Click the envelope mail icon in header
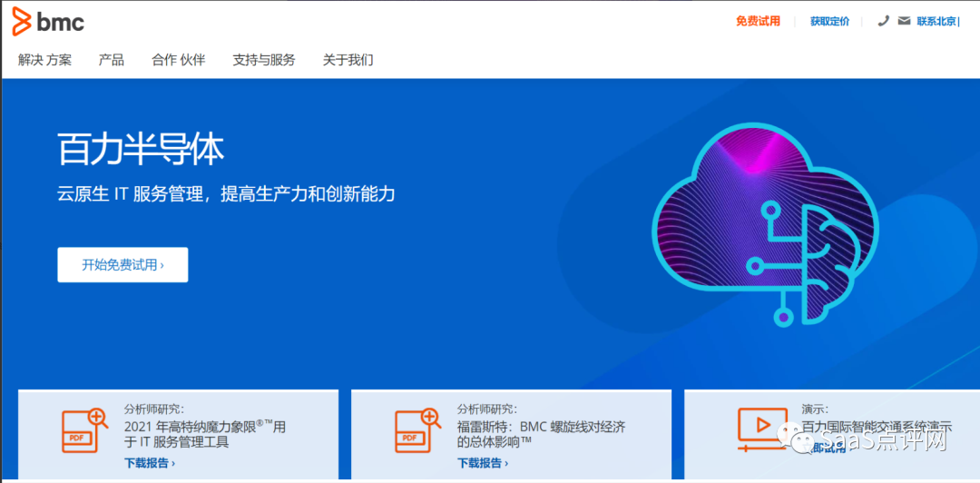 click(x=904, y=21)
